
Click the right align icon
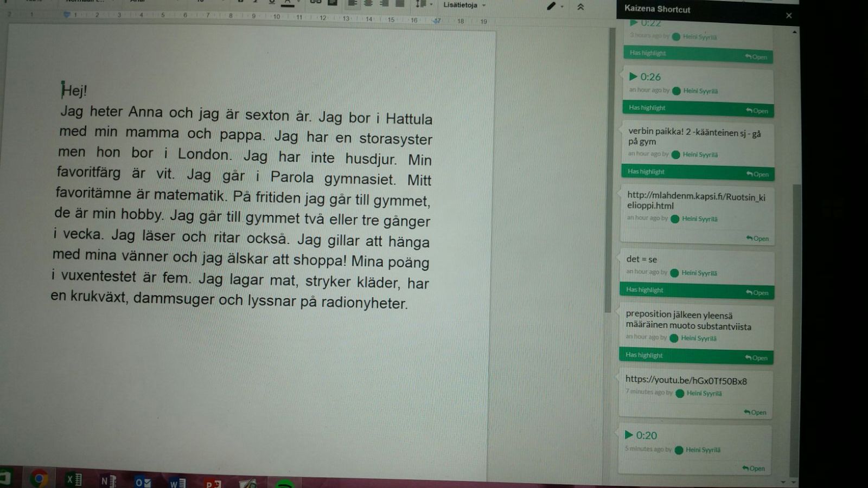pyautogui.click(x=384, y=3)
